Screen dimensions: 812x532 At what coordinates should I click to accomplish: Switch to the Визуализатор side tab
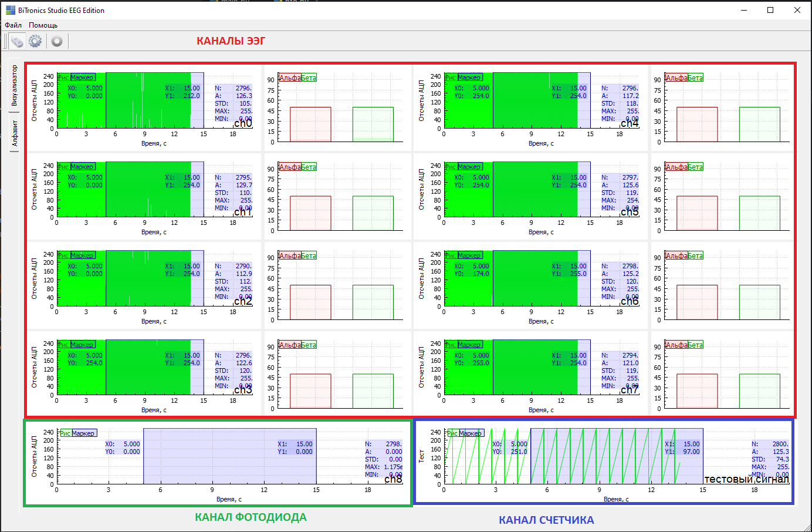15,85
